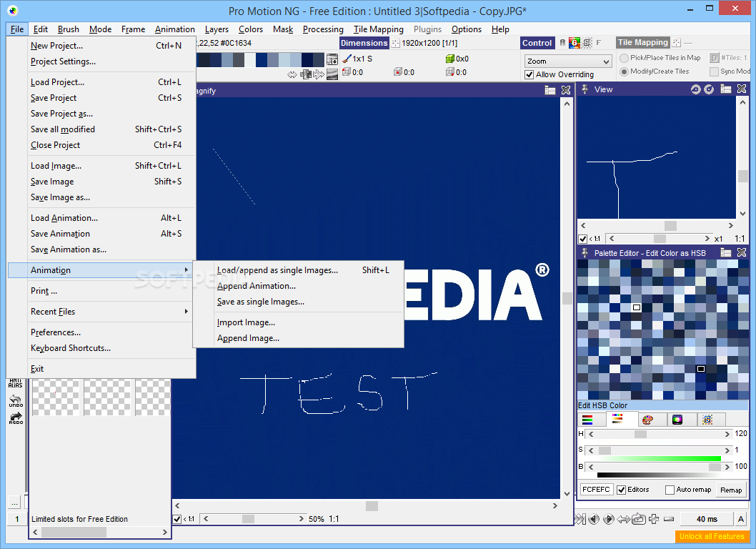Click next frame playback button
Image resolution: width=756 pixels, height=549 pixels.
pos(609,519)
